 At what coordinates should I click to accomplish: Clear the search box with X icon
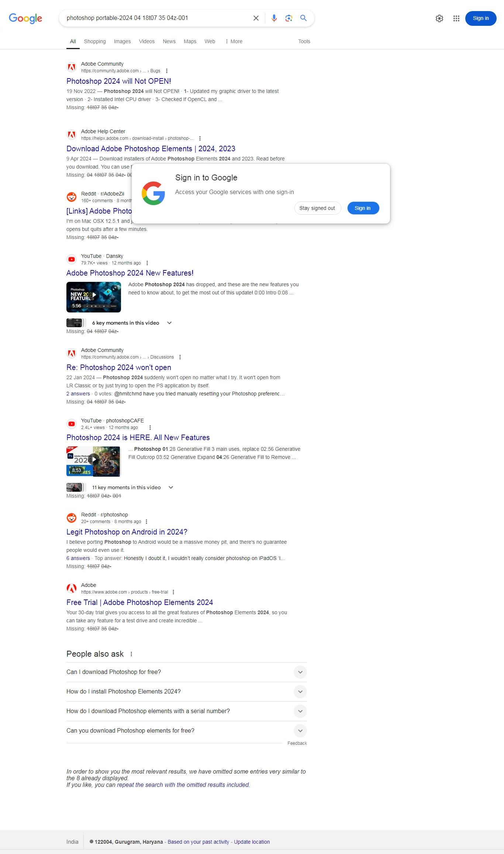pyautogui.click(x=256, y=18)
